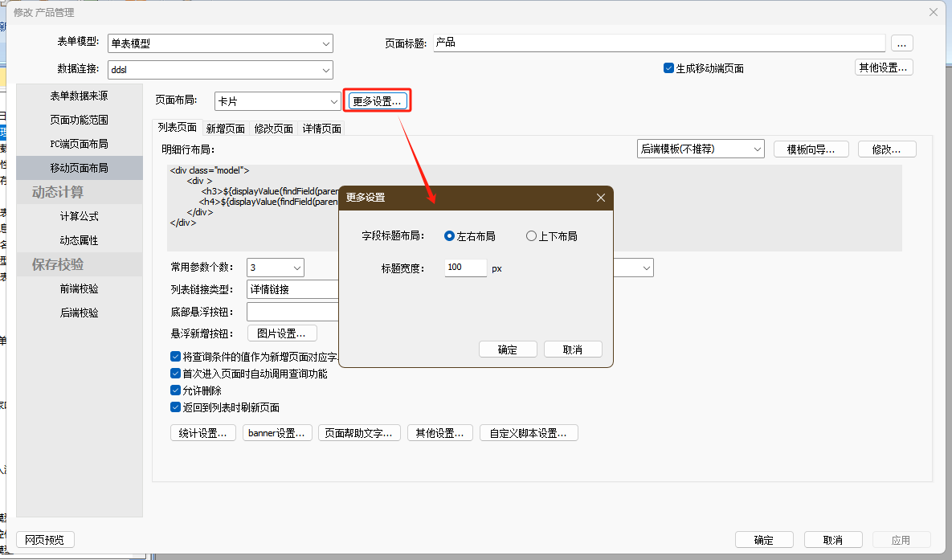This screenshot has width=952, height=560.
Task: Select PC端页面布局 in the left sidebar
Action: click(x=79, y=144)
